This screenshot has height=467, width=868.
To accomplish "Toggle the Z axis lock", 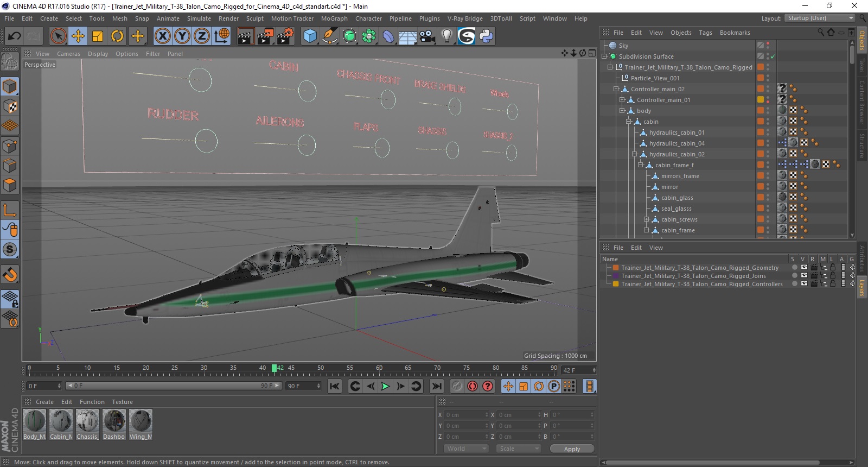I will click(x=202, y=36).
